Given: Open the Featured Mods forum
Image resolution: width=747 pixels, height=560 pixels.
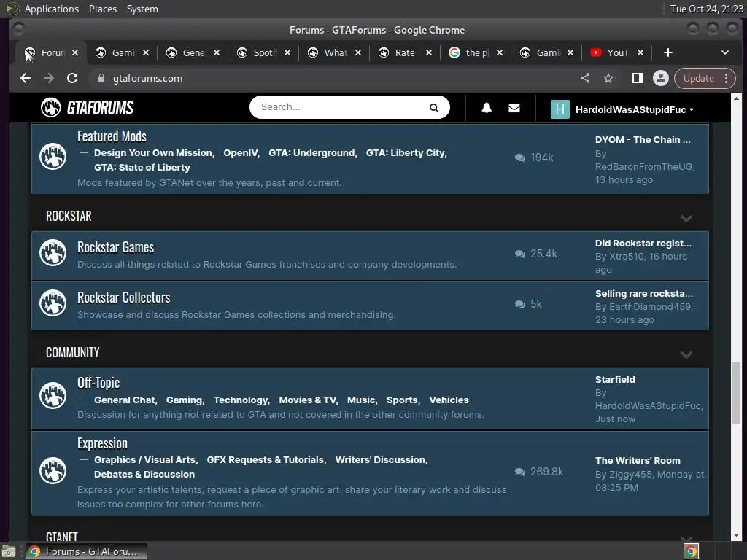Looking at the screenshot, I should (x=112, y=136).
